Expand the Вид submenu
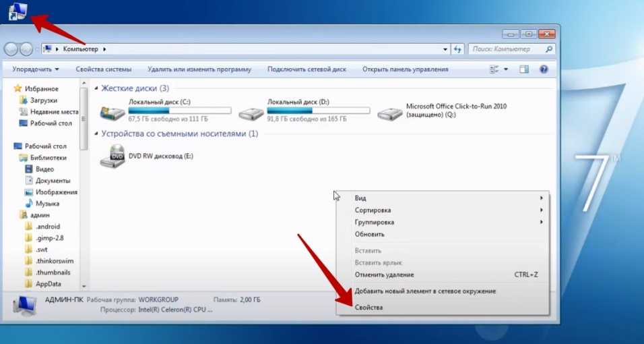Image resolution: width=644 pixels, height=344 pixels. click(x=443, y=198)
